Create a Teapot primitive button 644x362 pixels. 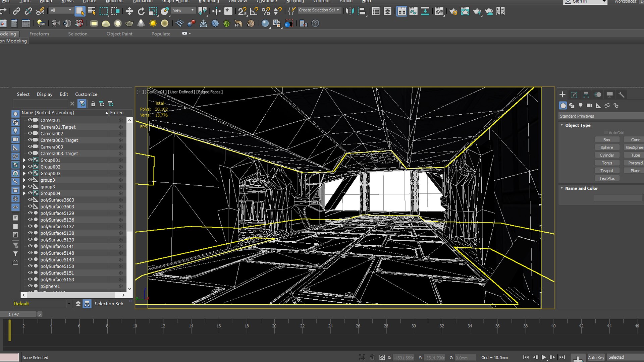tap(607, 171)
